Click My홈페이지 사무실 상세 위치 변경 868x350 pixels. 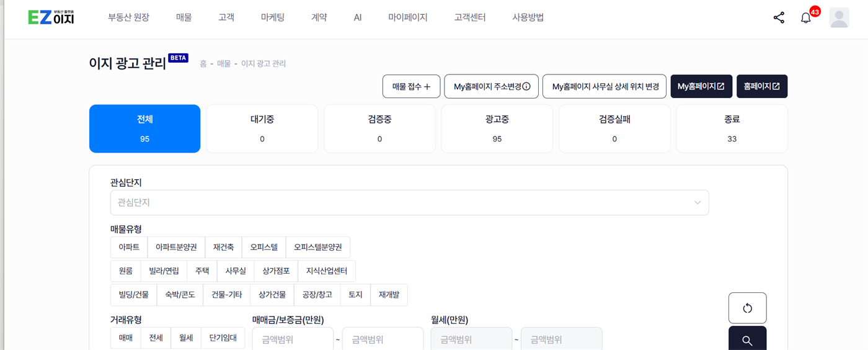point(604,87)
